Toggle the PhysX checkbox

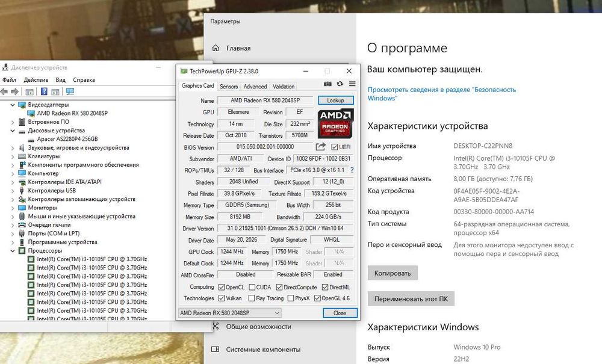(x=291, y=298)
